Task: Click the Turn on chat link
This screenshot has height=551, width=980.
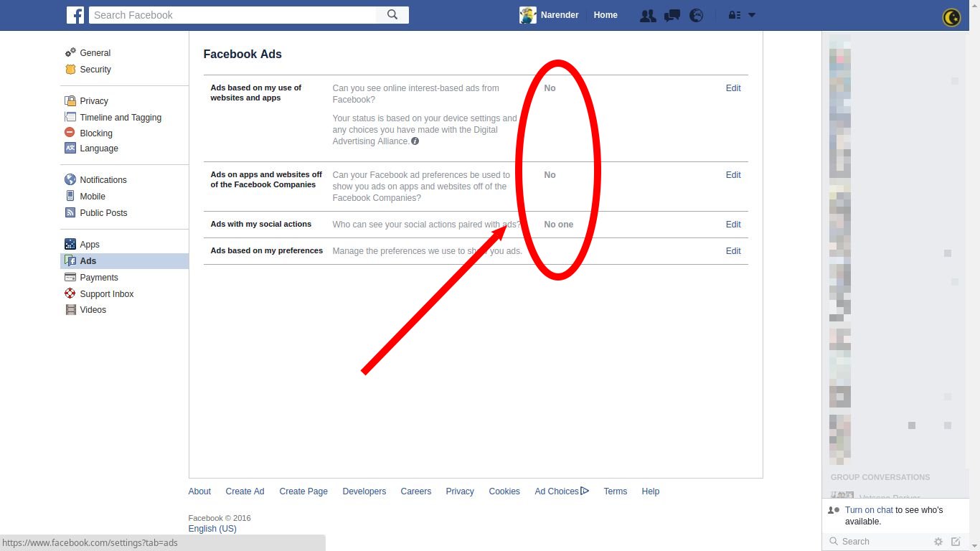Action: 869,510
